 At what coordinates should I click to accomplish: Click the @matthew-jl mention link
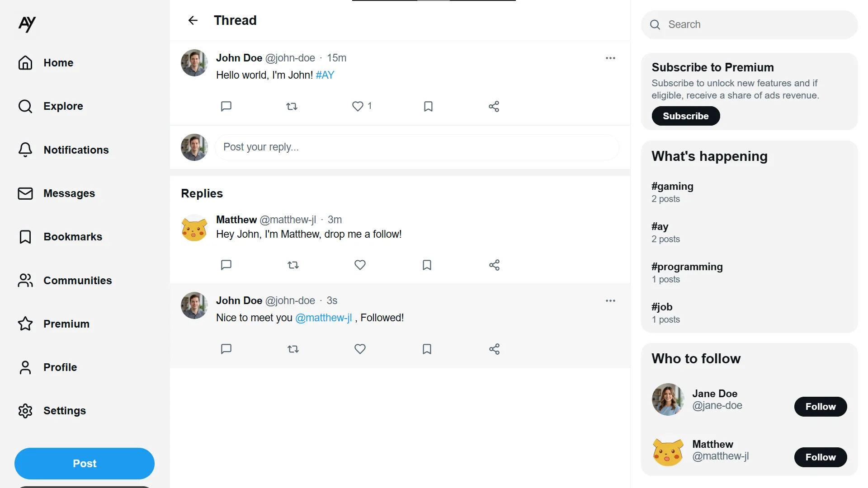(324, 318)
